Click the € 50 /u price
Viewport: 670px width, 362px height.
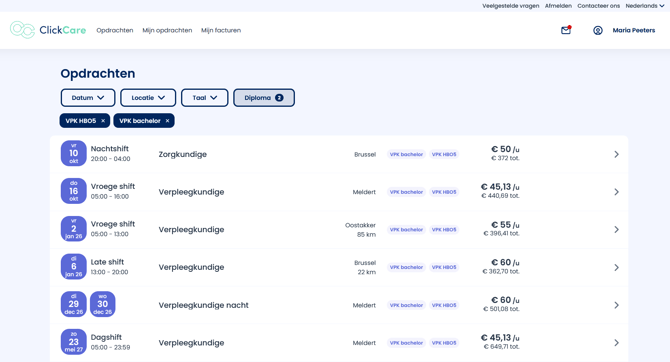505,149
